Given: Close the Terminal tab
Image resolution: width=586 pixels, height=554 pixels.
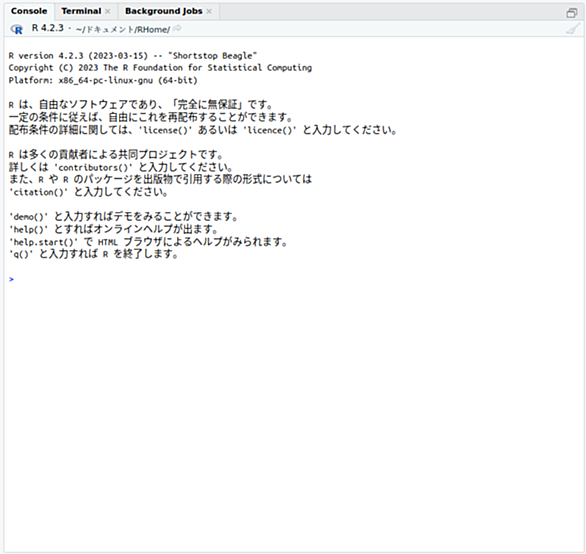Looking at the screenshot, I should pos(108,12).
